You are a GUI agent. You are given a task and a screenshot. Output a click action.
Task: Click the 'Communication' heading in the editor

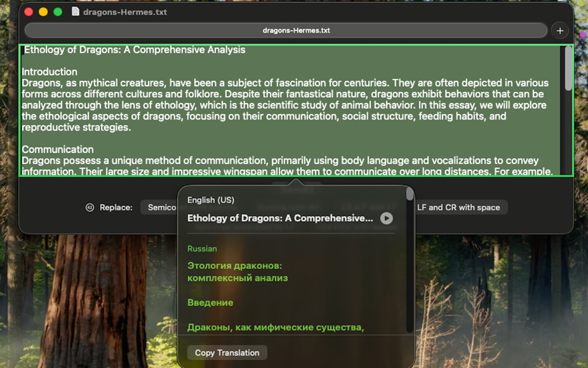58,149
